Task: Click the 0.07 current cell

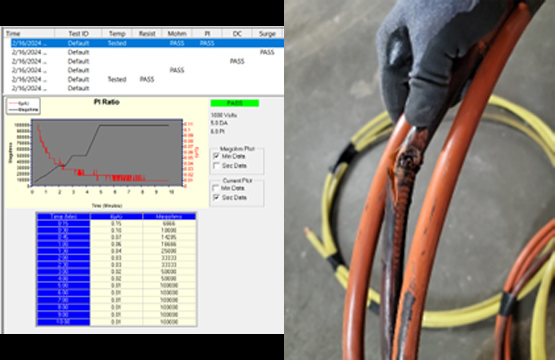Action: point(116,237)
